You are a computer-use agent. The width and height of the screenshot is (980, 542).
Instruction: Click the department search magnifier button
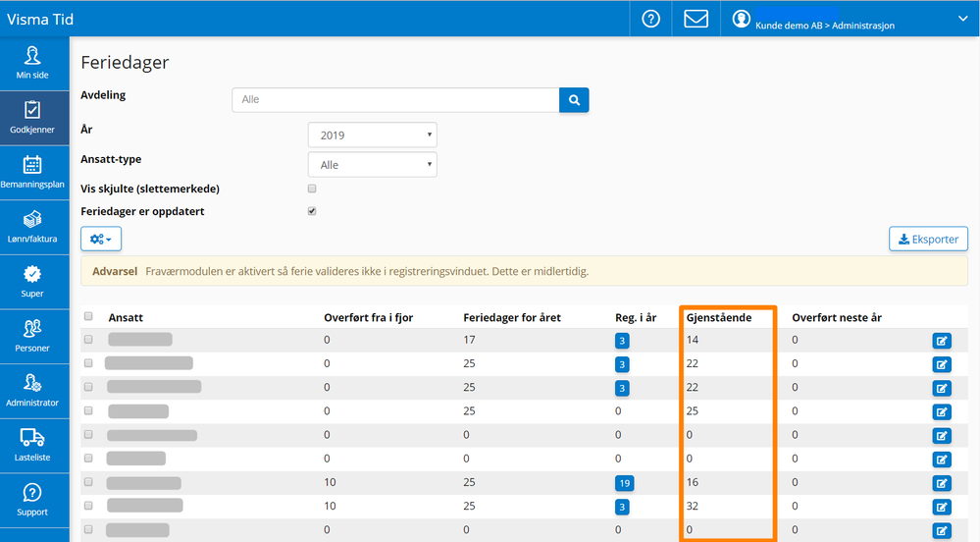(574, 99)
